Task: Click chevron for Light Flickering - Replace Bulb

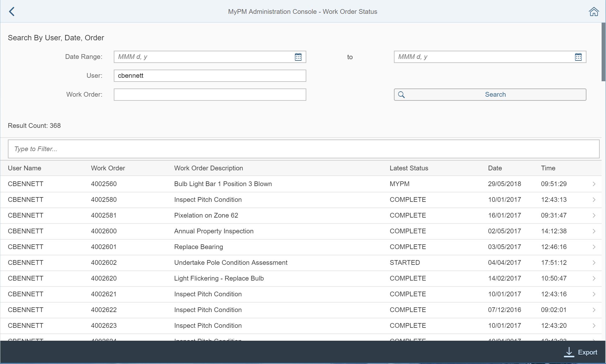Action: (594, 278)
